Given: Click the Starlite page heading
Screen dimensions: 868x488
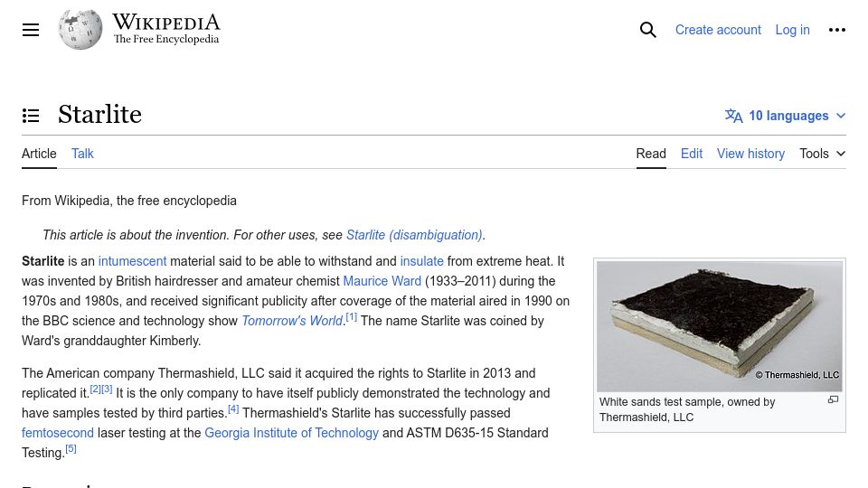Looking at the screenshot, I should point(100,115).
